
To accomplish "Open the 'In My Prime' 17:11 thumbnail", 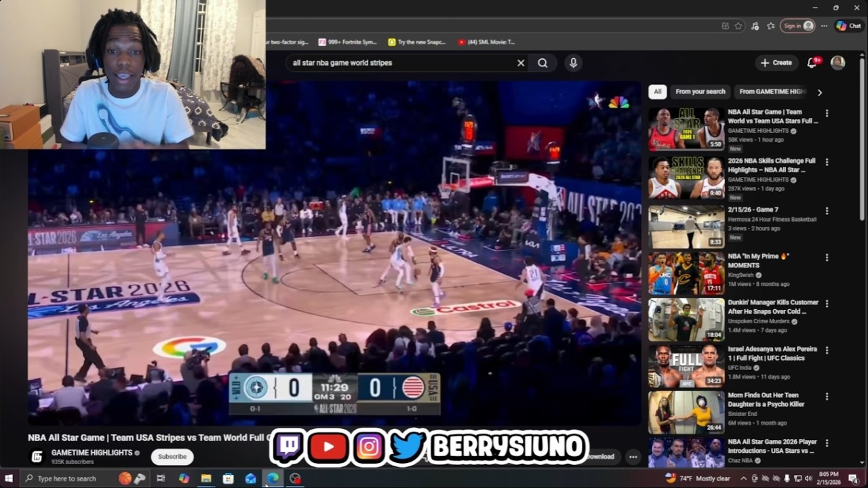I will pyautogui.click(x=686, y=273).
